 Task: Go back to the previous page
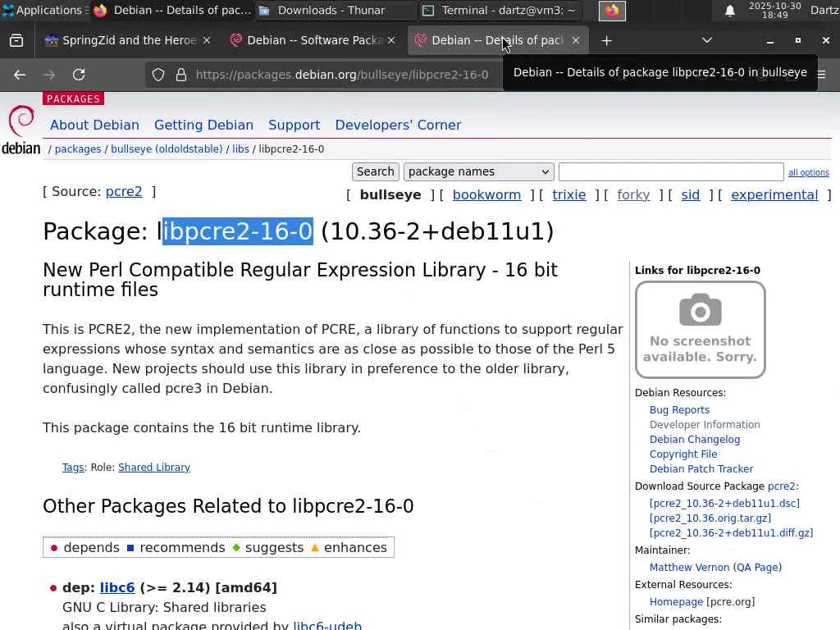tap(20, 75)
